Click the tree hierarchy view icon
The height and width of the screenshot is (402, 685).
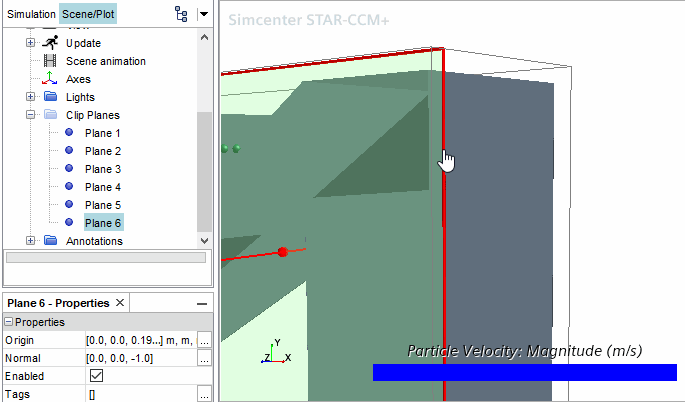(181, 14)
